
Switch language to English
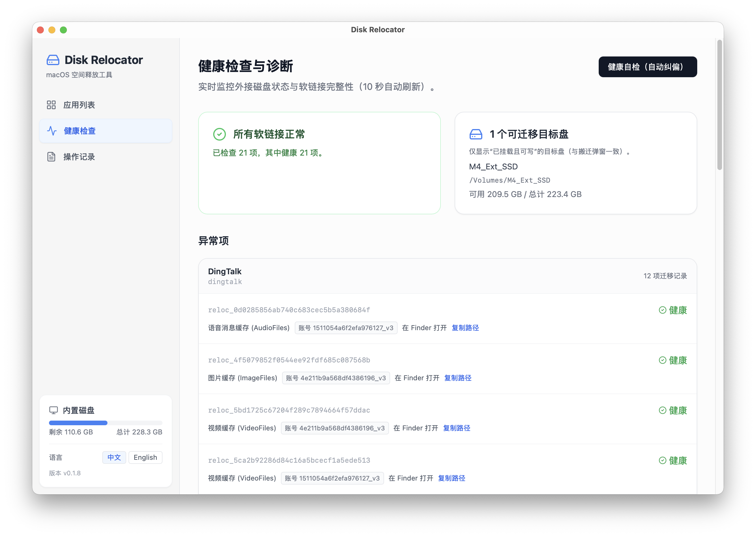[x=145, y=457]
